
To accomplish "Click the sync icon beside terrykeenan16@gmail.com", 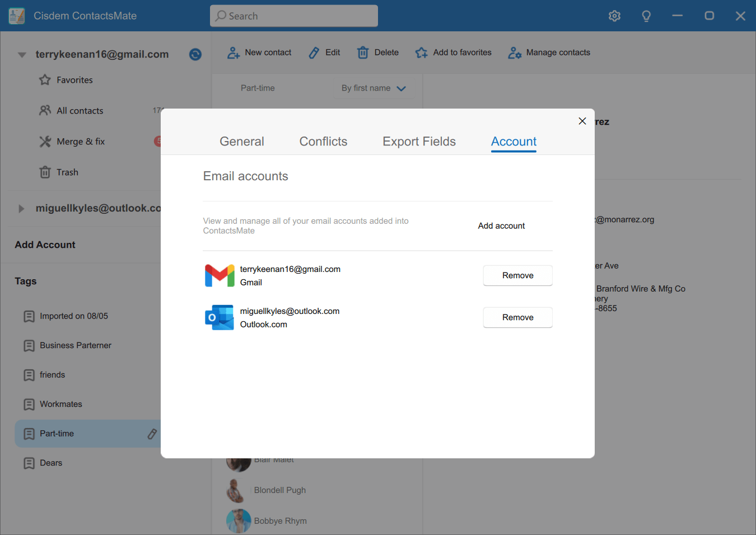I will [195, 54].
